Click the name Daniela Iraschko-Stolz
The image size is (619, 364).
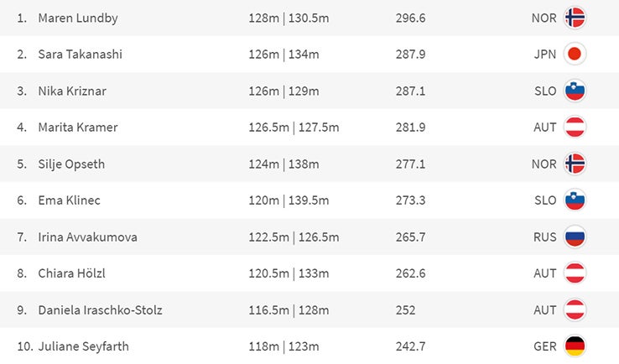tap(100, 310)
